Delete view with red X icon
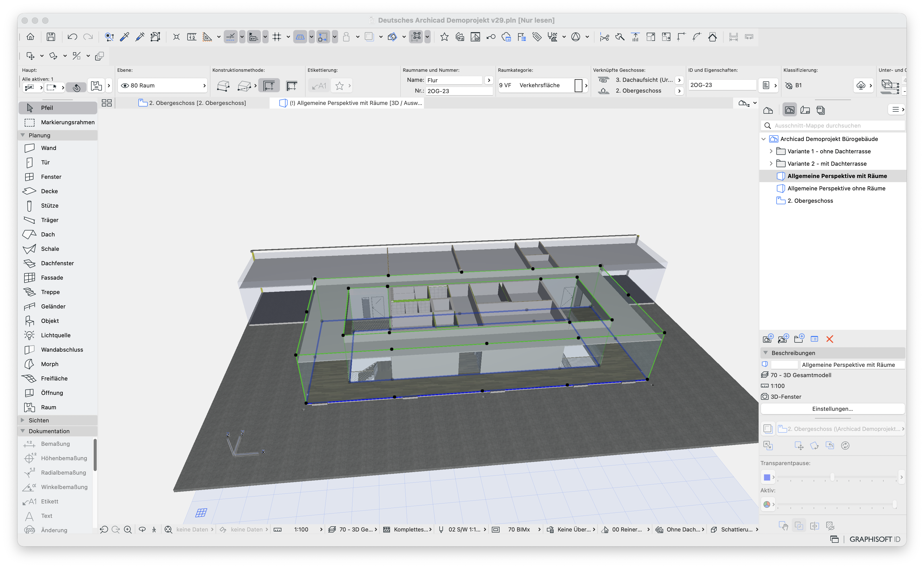The image size is (924, 568). point(830,339)
